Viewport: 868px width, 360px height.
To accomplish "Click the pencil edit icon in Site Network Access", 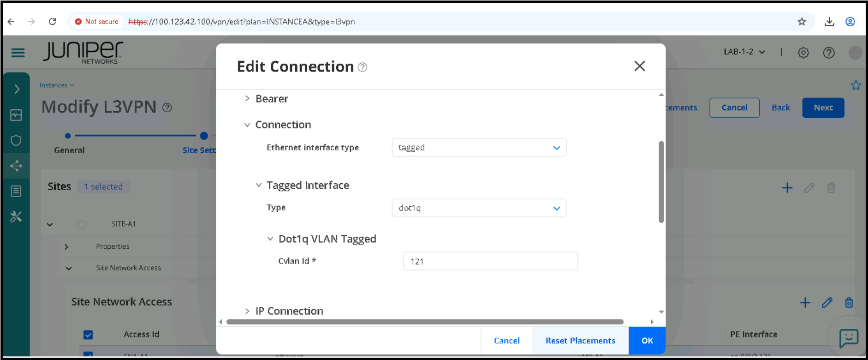I will point(827,302).
